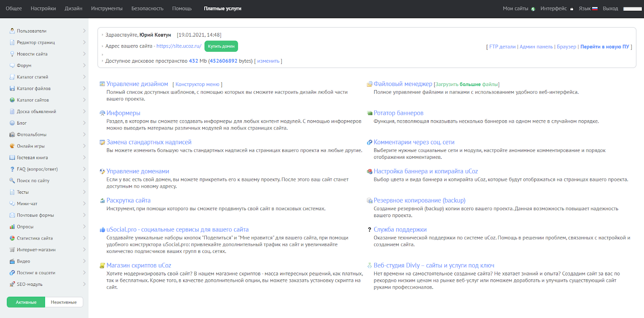Click the language flag icon
This screenshot has height=318, width=644.
tap(595, 8)
